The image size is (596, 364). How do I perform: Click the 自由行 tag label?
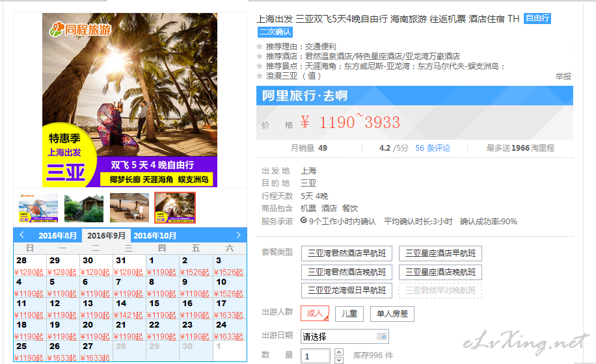pos(537,18)
